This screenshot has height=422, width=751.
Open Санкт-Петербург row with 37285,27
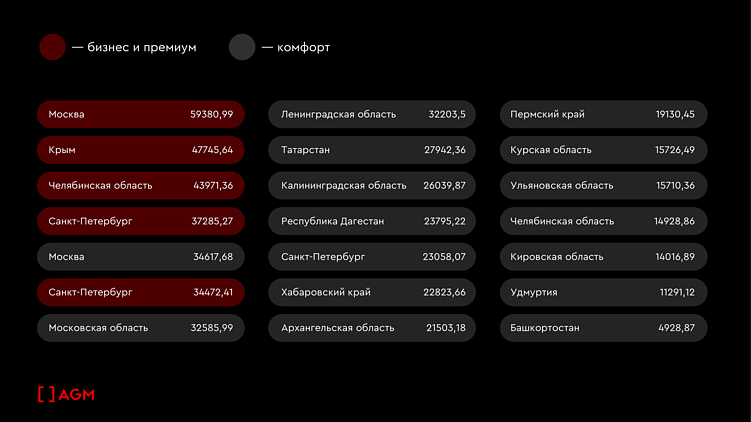141,221
